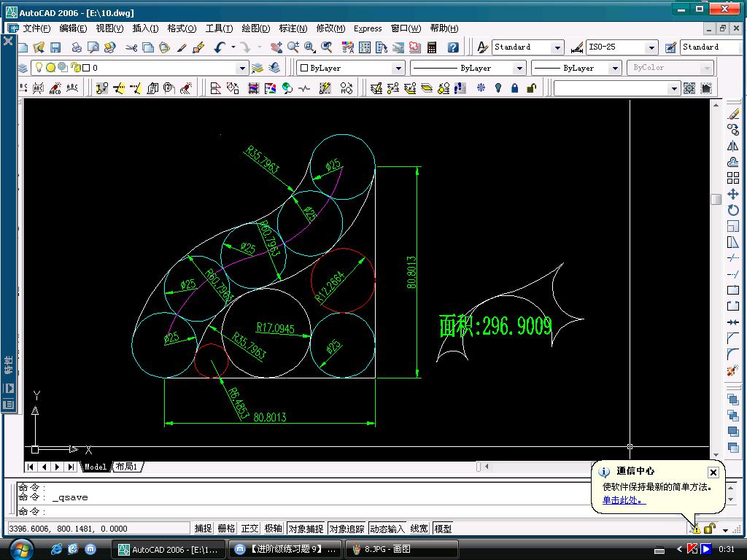Toggle 栅格 grid display in status bar
The height and width of the screenshot is (560, 747).
226,529
